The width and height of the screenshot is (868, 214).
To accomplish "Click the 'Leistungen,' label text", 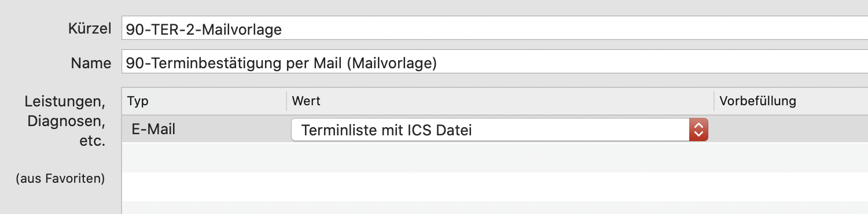I will tap(65, 102).
